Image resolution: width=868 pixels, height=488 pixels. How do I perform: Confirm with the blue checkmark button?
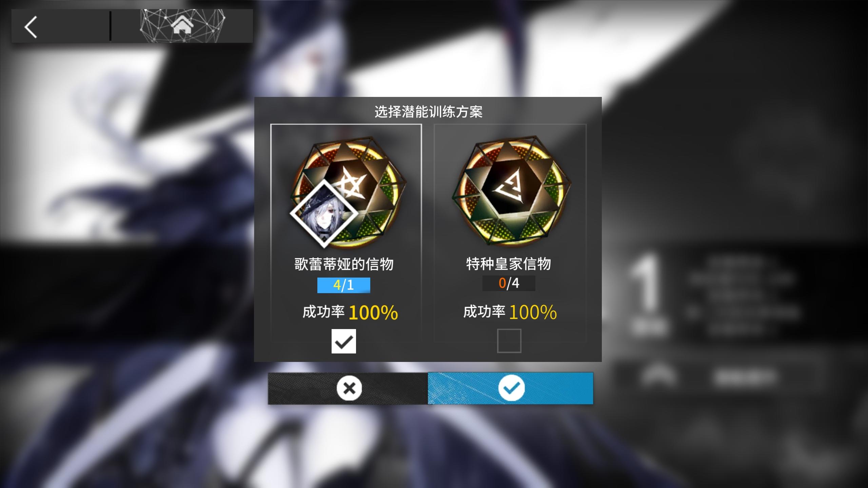(x=511, y=388)
